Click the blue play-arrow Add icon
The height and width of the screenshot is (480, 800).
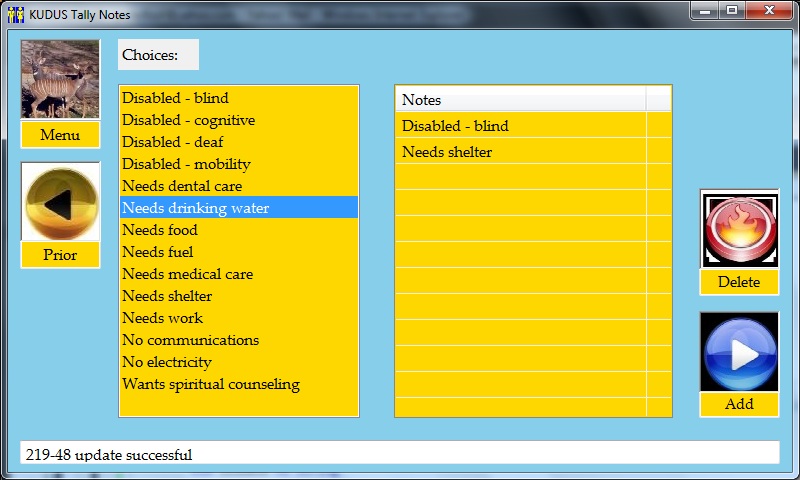(739, 352)
